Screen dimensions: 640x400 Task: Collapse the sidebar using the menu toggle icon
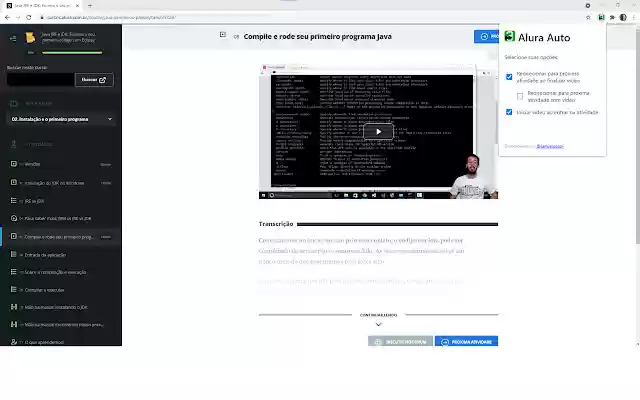tap(13, 38)
